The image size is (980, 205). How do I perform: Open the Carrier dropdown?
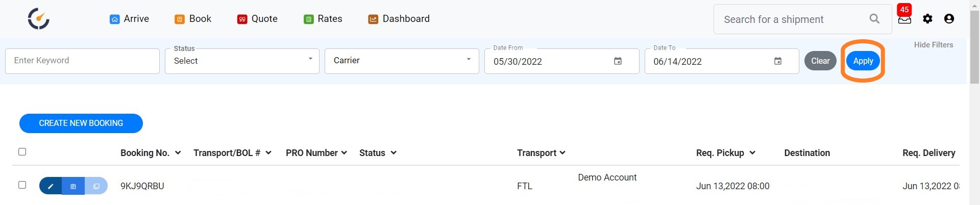[x=402, y=61]
